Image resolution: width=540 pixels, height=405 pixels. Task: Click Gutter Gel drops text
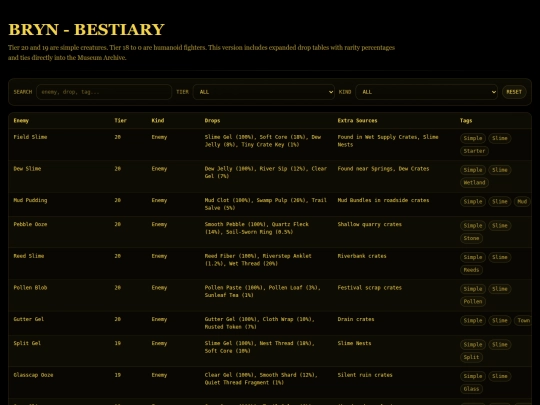point(260,323)
